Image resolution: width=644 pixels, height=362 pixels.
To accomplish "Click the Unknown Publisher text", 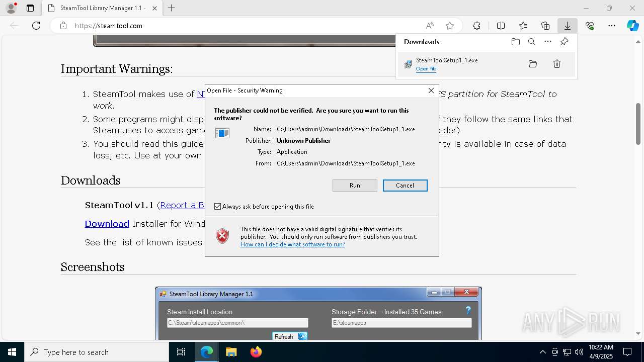I will 303,141.
